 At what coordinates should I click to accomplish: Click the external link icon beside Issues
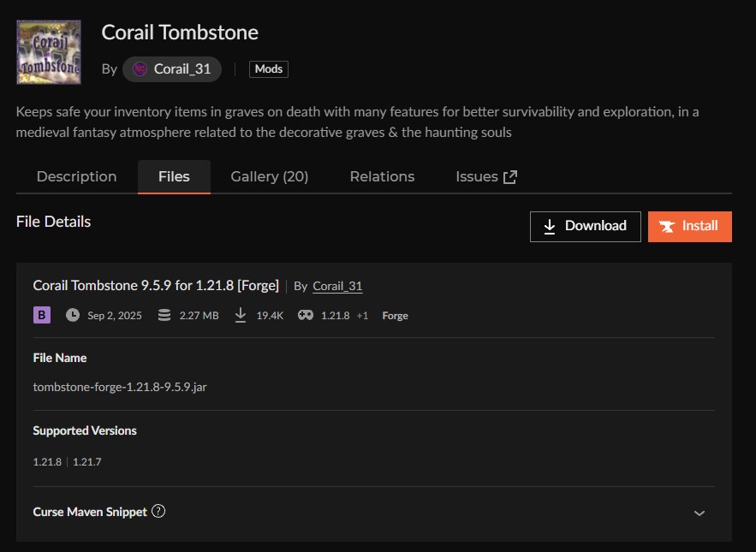pos(510,177)
